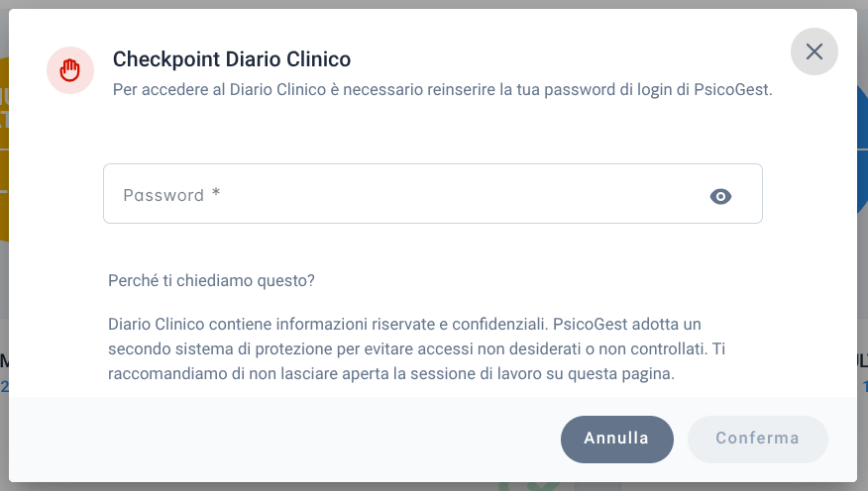This screenshot has height=491, width=868.
Task: Click the orange circle behind the dialog
Action: [x=4, y=149]
